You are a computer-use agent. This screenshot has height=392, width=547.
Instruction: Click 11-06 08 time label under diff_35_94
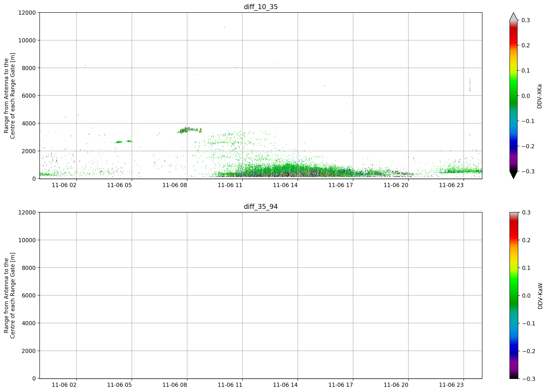point(175,385)
